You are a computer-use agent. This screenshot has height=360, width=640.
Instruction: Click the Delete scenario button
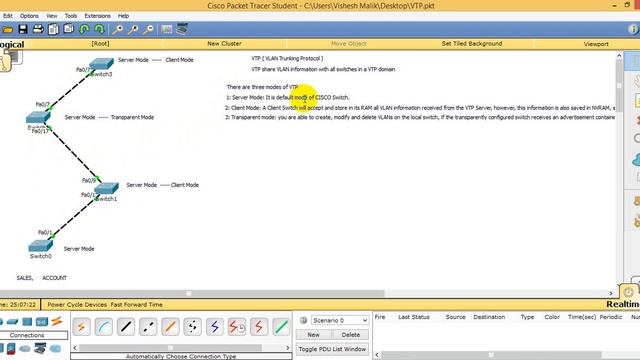(x=351, y=335)
